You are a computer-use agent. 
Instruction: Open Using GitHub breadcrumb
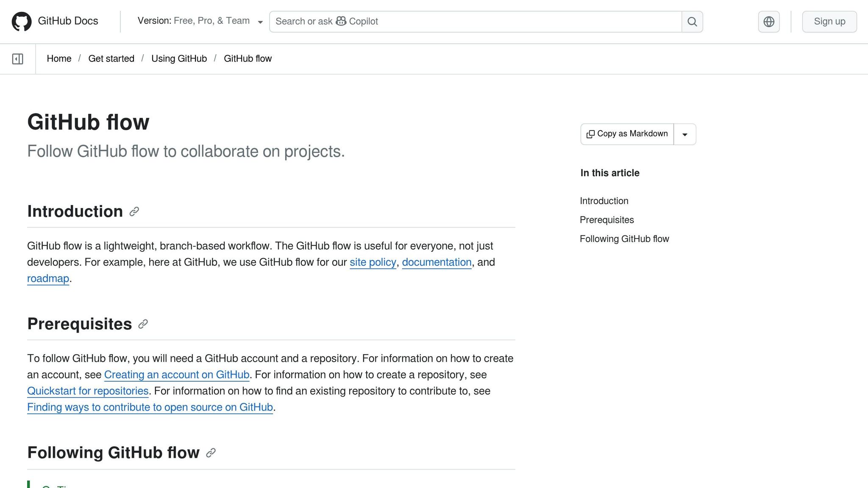(x=179, y=58)
